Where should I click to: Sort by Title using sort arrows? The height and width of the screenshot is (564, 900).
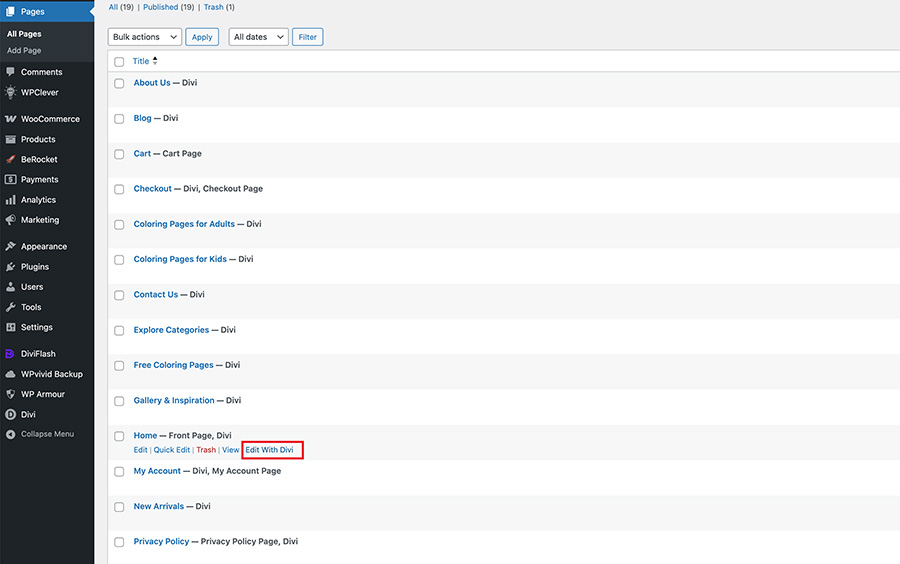(155, 61)
